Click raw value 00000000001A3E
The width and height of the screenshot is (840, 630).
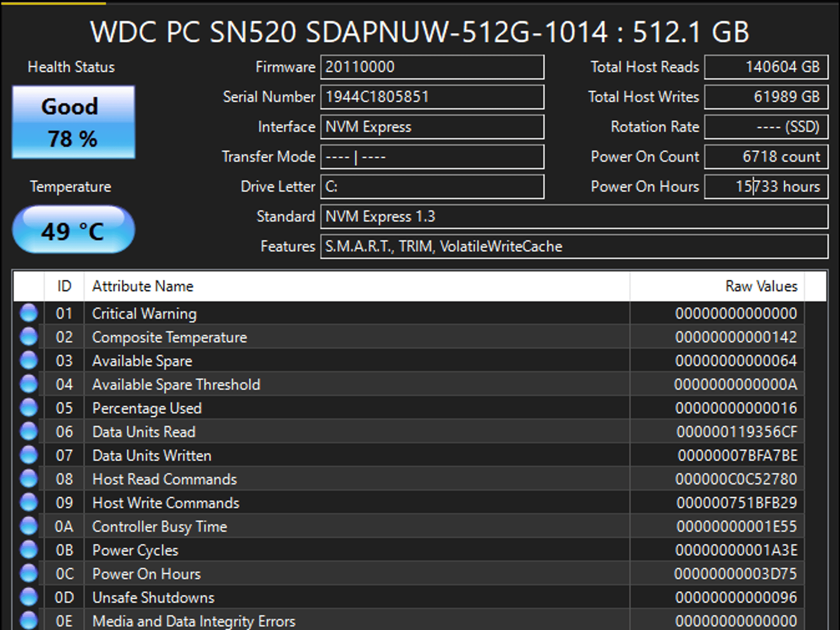[736, 550]
